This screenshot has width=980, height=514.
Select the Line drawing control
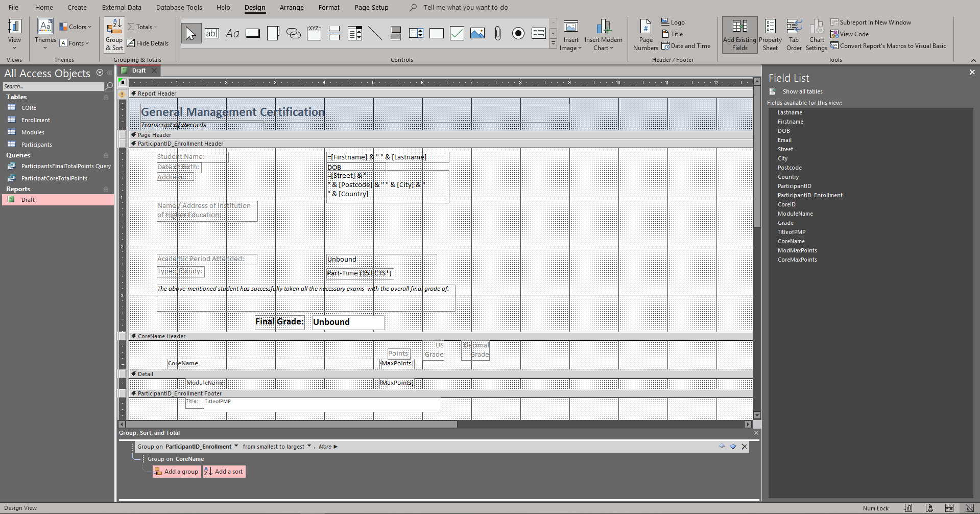tap(375, 34)
